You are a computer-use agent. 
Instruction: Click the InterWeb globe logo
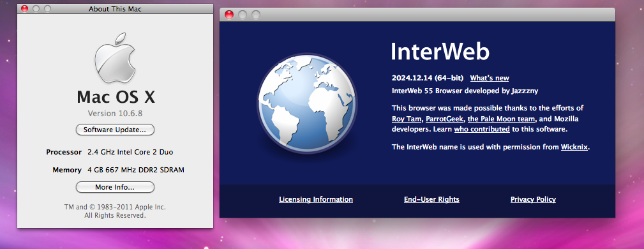tap(307, 103)
